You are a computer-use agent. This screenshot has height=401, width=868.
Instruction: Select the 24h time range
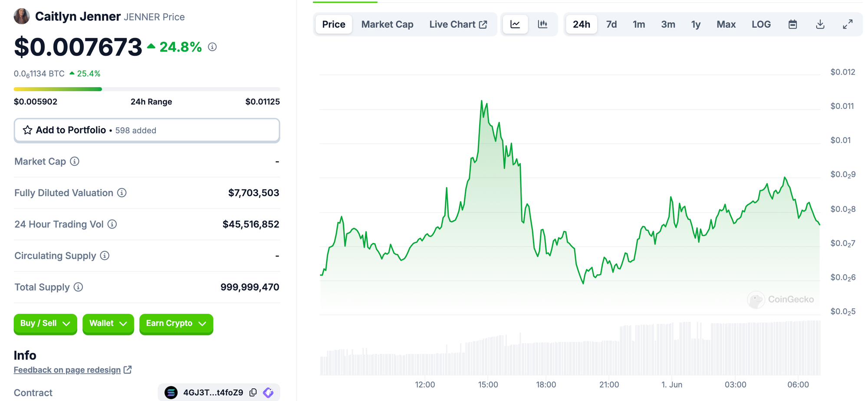pyautogui.click(x=582, y=24)
